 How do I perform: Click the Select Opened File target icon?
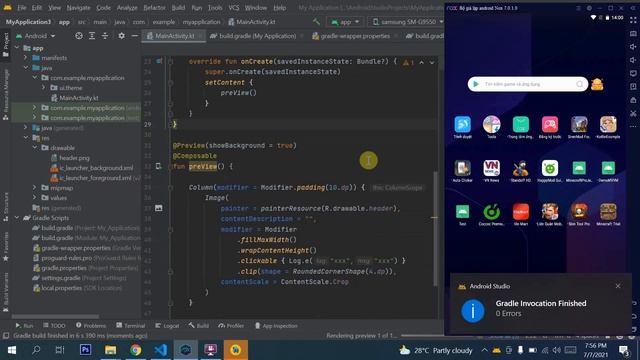[x=79, y=36]
